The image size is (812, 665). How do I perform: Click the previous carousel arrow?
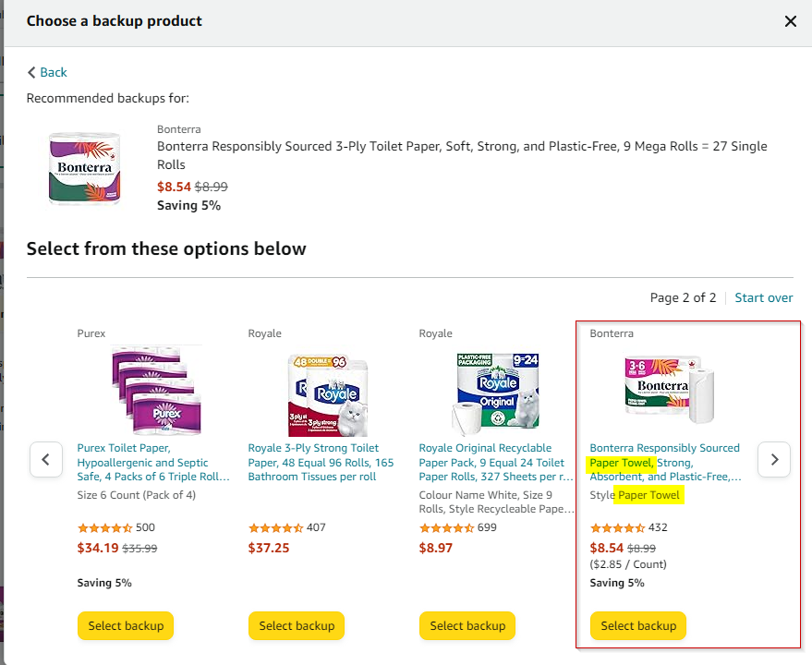coord(46,459)
